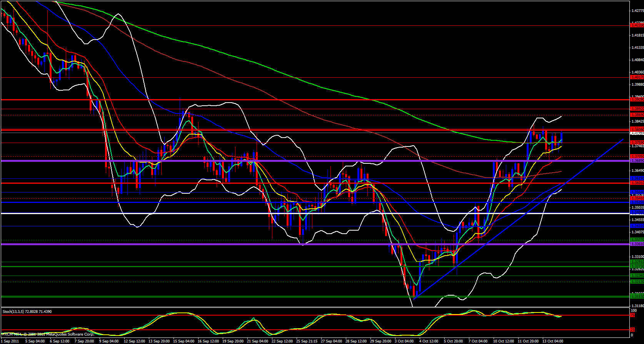Screen dimensions: 644x344
Task: Select the red 1.37050 price level tag
Action: [x=637, y=156]
